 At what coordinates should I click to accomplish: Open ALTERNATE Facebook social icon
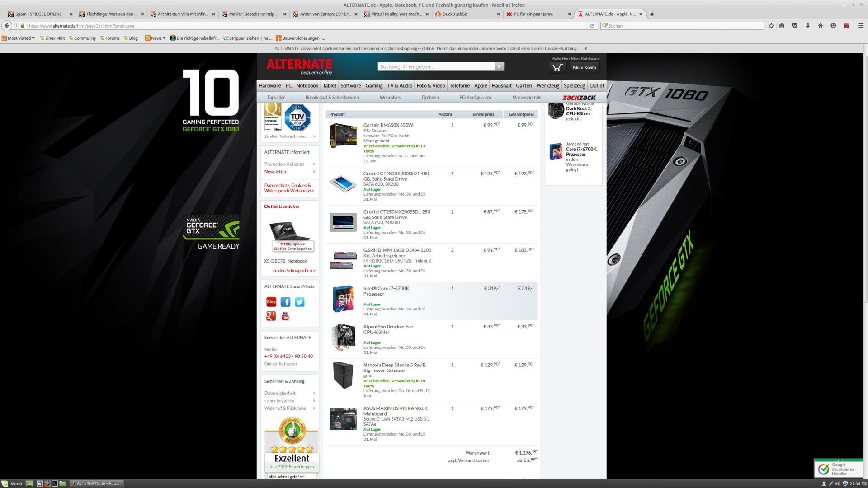coord(285,302)
